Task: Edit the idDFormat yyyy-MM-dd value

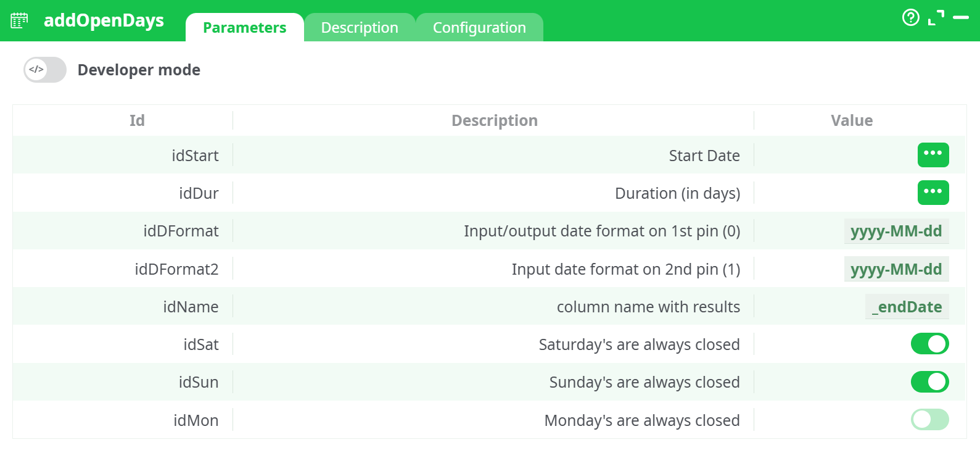Action: click(x=896, y=231)
